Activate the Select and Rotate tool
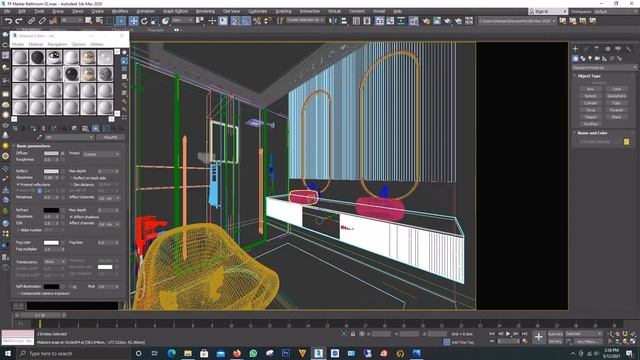 144,21
